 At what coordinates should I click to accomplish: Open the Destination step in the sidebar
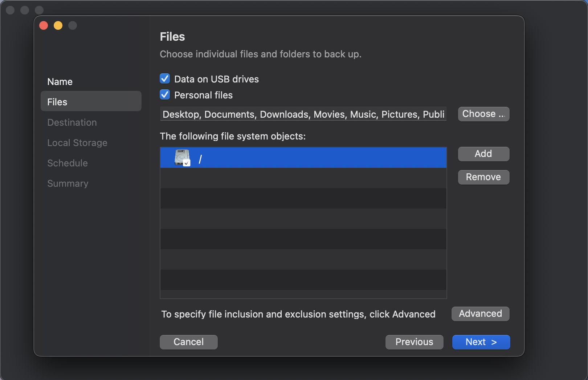91,122
